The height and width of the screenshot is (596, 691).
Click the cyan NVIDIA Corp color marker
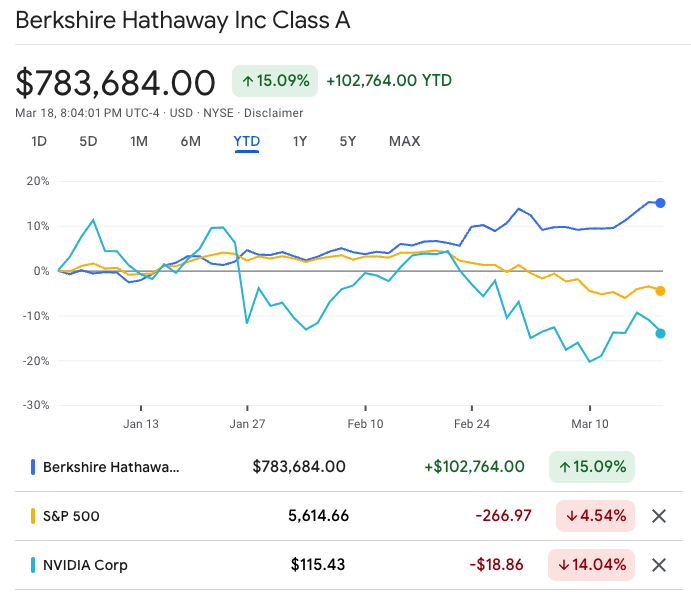(33, 565)
